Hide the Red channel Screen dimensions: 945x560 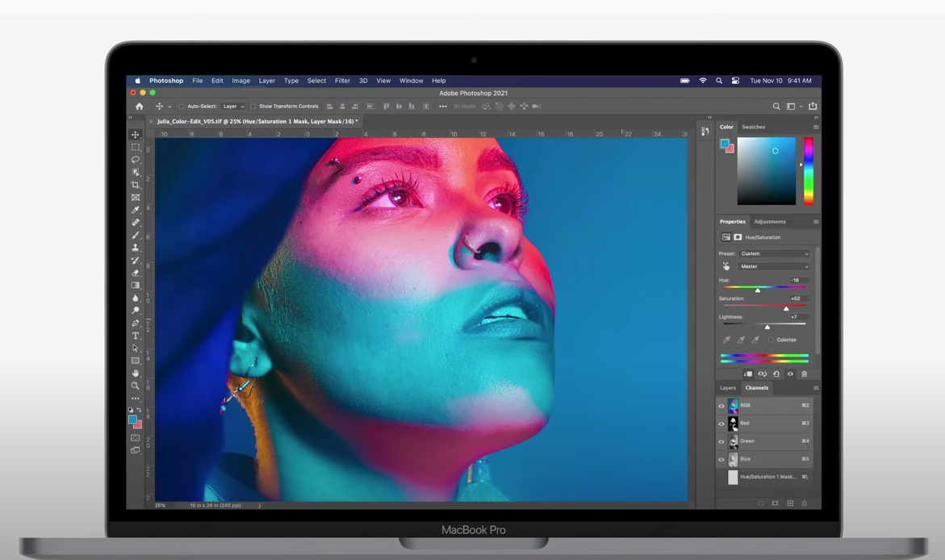click(x=721, y=424)
